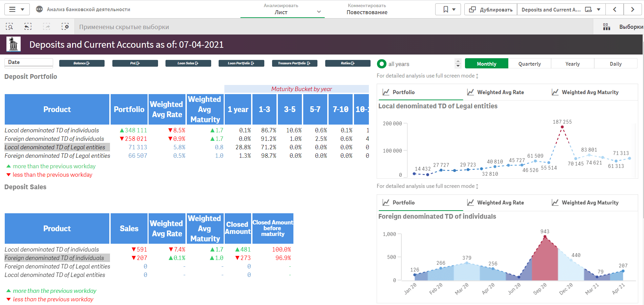Switch the period toggle to Daily
Image resolution: width=644 pixels, height=305 pixels.
pos(615,64)
